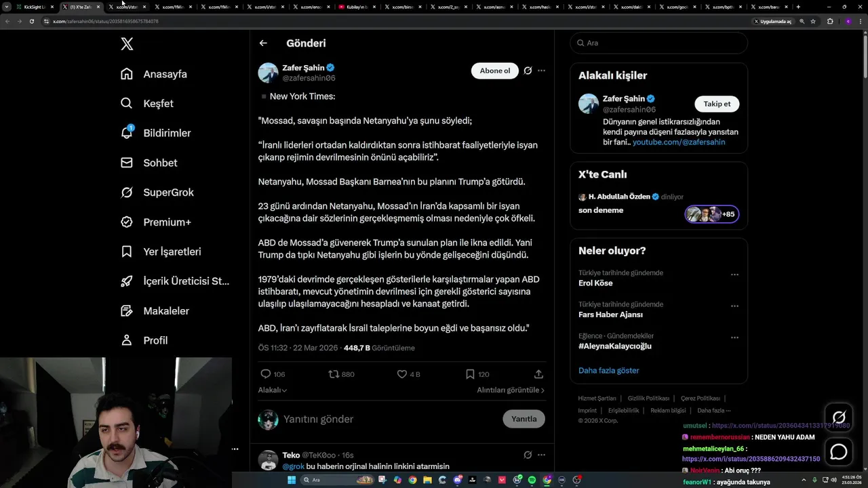This screenshot has width=868, height=488.
Task: Click Grok icon on Teko's reply
Action: 528,455
